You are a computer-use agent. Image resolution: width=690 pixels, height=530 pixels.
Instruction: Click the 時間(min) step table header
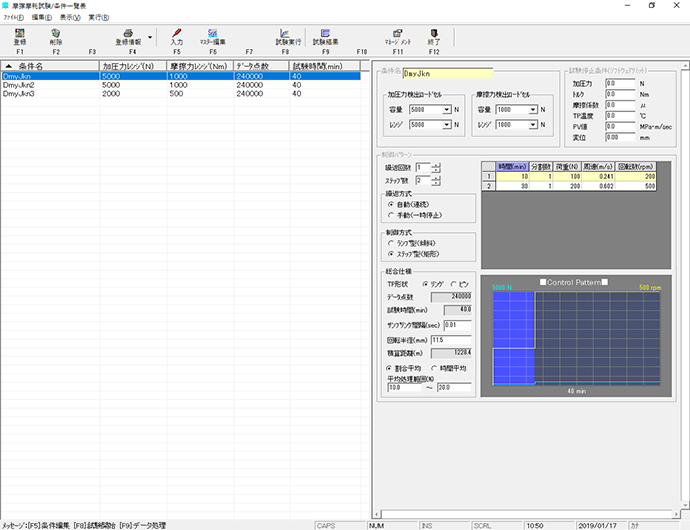pos(512,167)
